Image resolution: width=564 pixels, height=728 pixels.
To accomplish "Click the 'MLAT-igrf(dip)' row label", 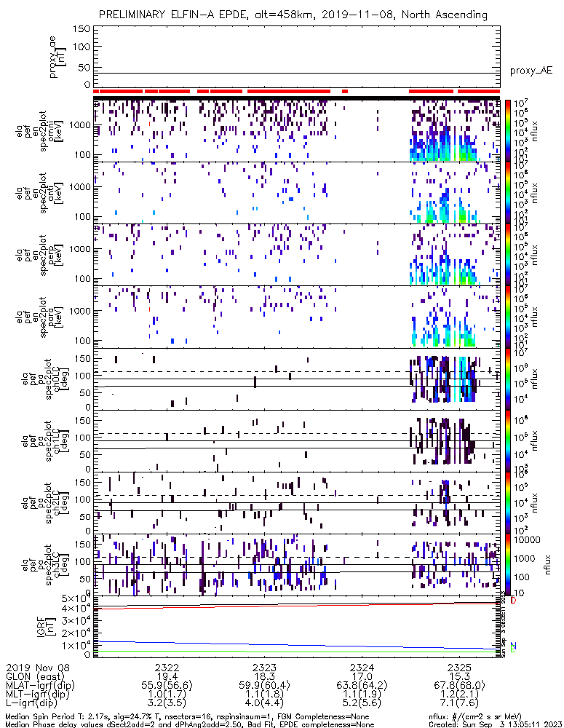I will point(41,687).
